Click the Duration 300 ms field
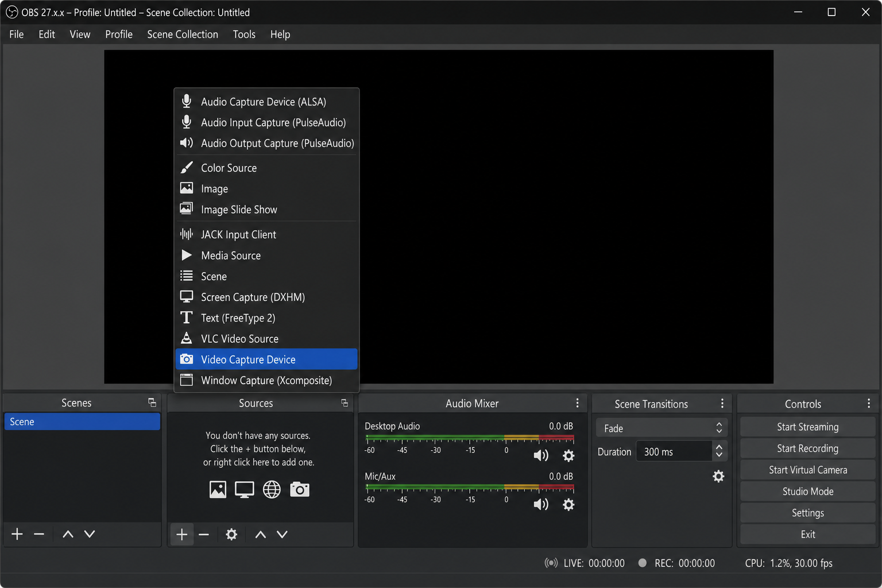Image resolution: width=882 pixels, height=588 pixels. coord(674,451)
